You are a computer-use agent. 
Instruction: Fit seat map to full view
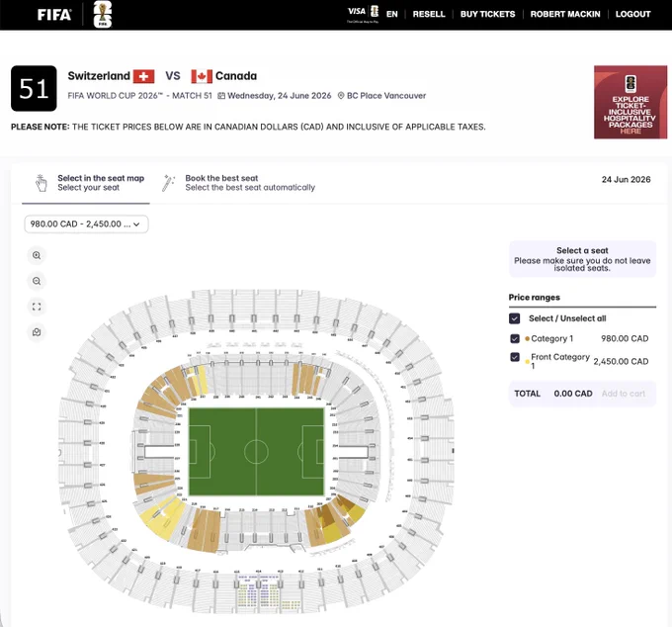[37, 307]
